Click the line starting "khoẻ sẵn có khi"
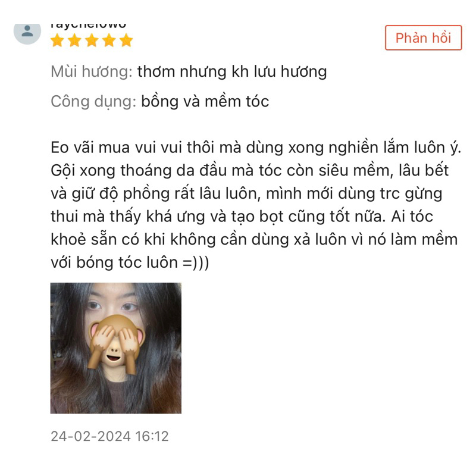476x476 pixels. pos(254,240)
